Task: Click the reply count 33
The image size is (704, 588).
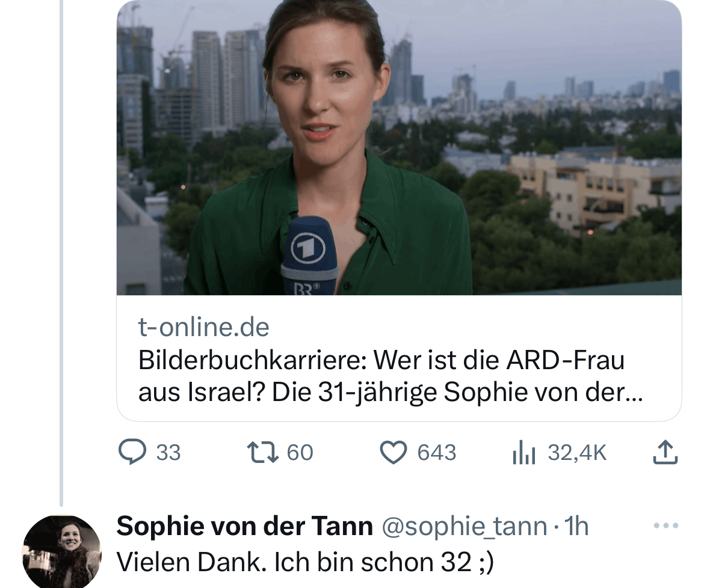Action: 168,453
